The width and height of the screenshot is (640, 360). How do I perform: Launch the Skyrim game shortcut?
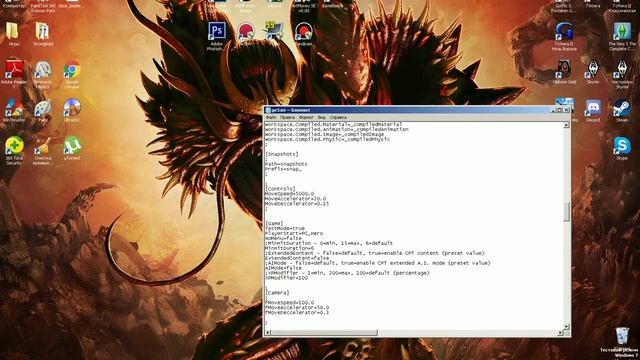593,72
